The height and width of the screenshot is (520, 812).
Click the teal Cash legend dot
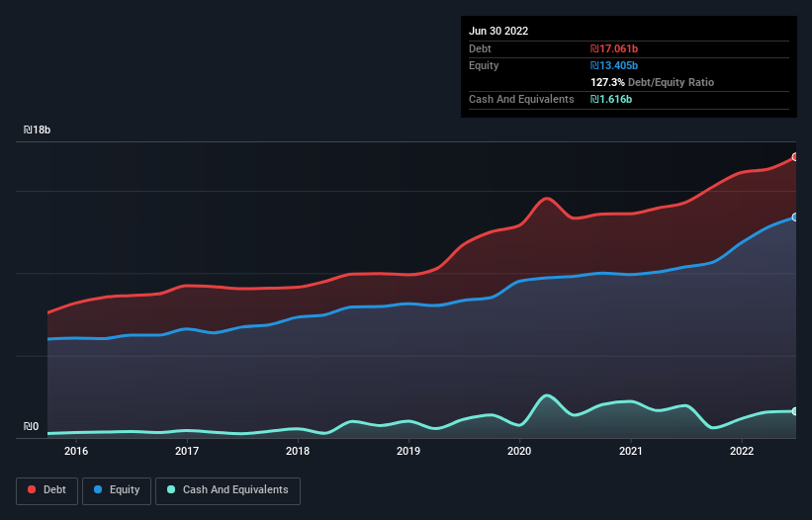pos(171,489)
